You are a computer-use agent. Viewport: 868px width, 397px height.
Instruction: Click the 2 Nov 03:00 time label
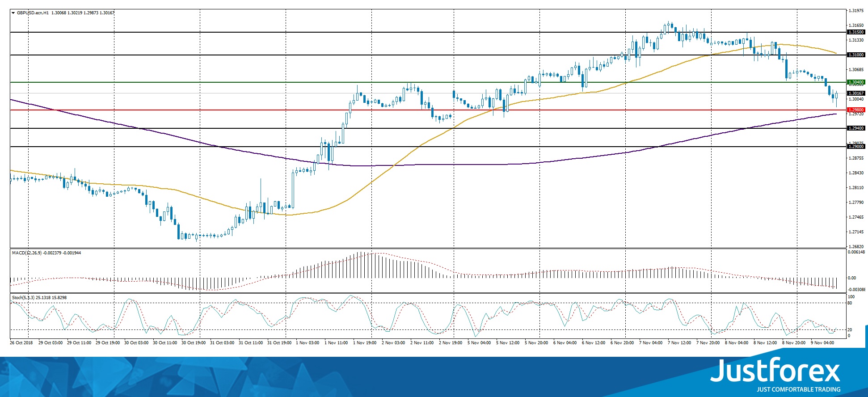(x=393, y=343)
